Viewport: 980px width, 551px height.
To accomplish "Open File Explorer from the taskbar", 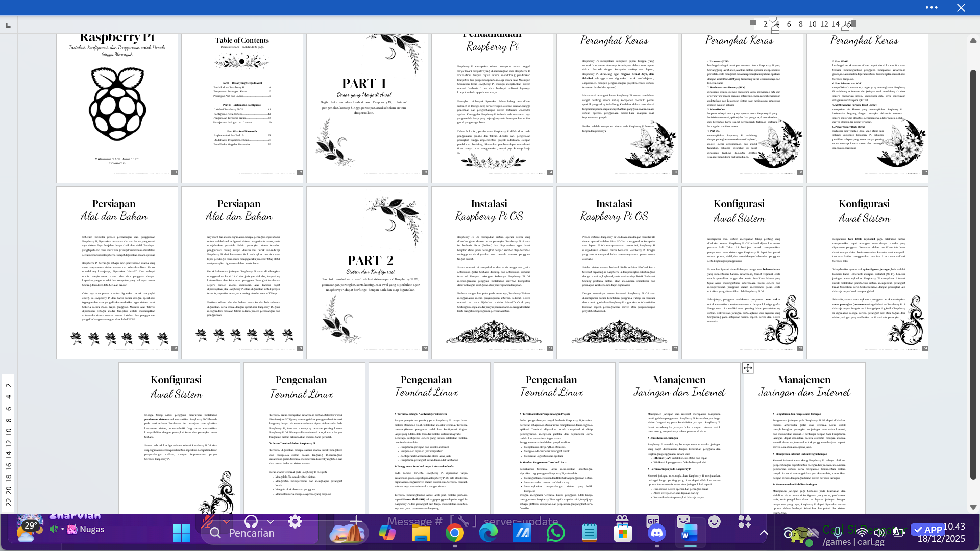I will click(x=421, y=533).
